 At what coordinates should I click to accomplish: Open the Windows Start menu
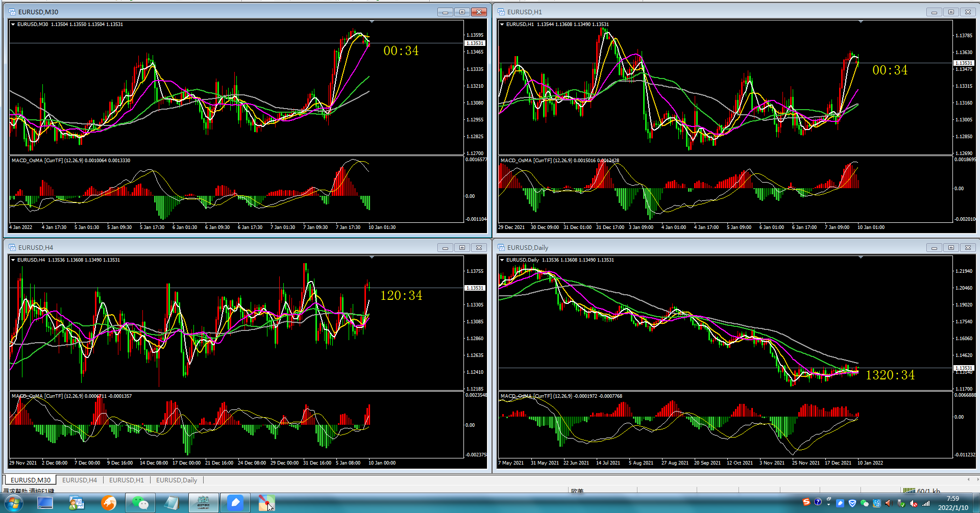pos(14,504)
